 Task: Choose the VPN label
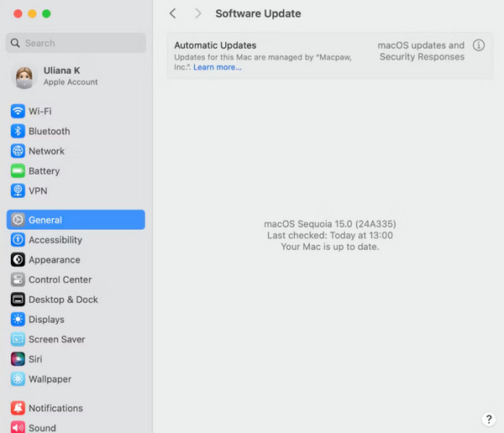point(38,190)
